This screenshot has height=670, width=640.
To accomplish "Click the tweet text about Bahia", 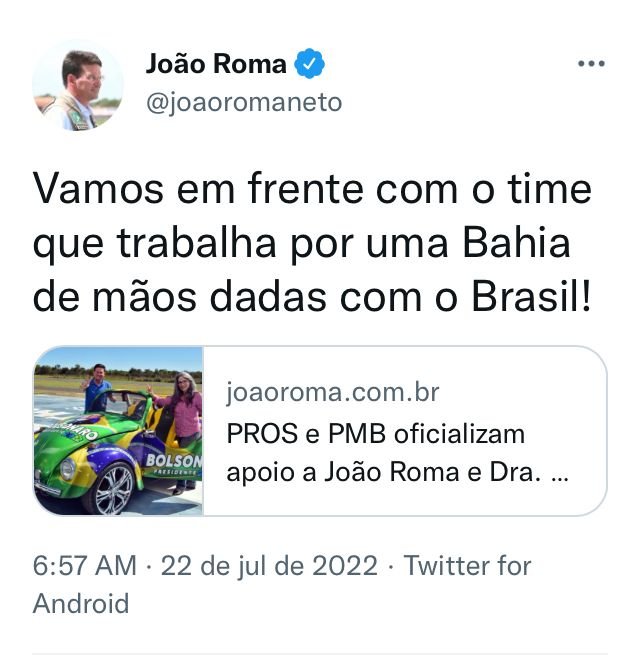I will pyautogui.click(x=312, y=243).
